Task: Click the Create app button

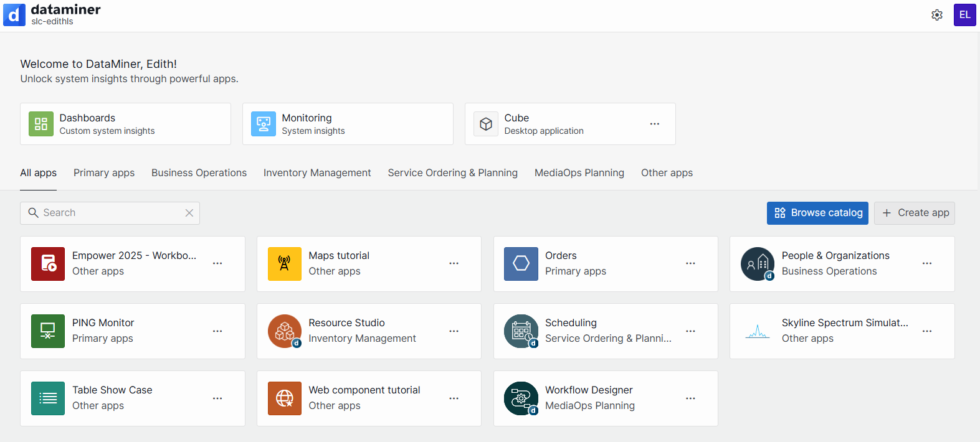Action: [x=915, y=213]
